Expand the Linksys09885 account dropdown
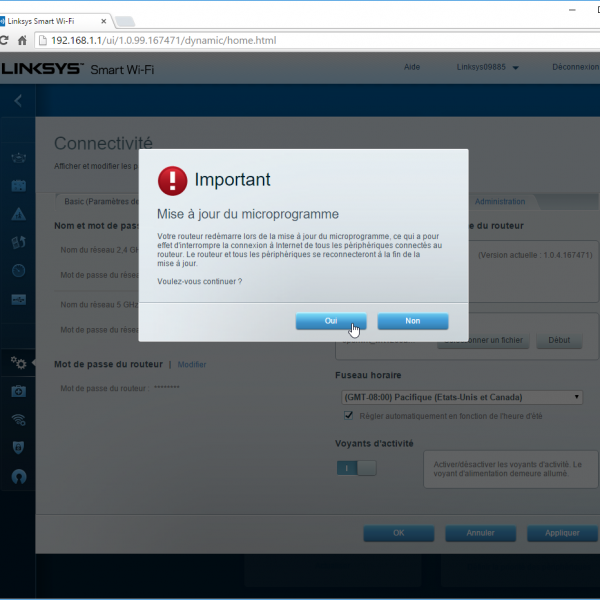Viewport: 600px width, 600px height. tap(488, 68)
